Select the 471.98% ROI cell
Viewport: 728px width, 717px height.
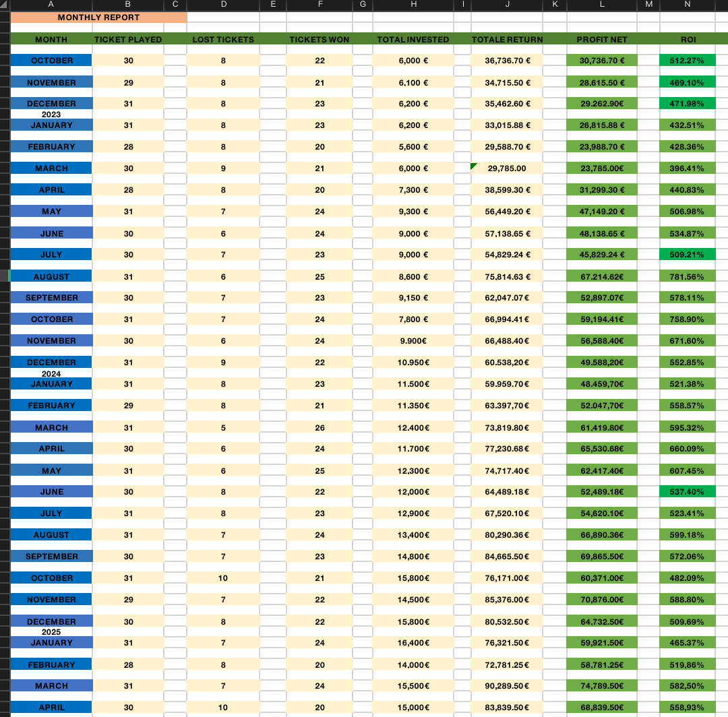[687, 104]
